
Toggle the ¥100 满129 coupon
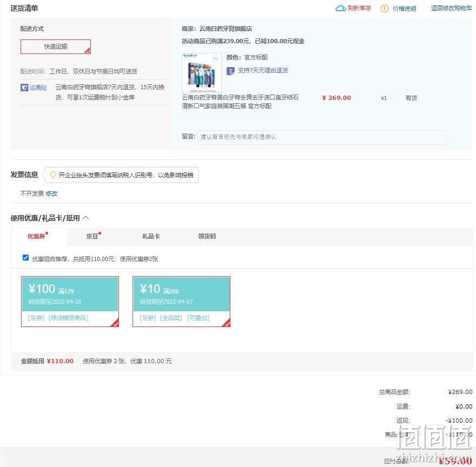click(x=70, y=301)
